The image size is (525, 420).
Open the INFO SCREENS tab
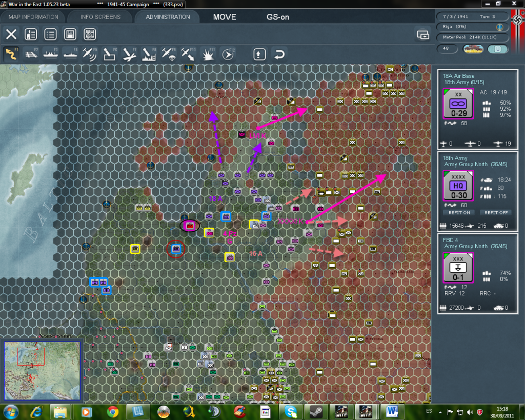click(100, 17)
